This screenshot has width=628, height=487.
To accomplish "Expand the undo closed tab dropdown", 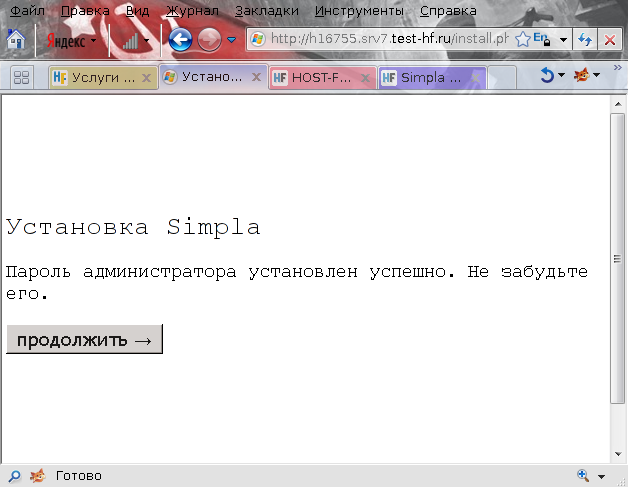I will (561, 76).
